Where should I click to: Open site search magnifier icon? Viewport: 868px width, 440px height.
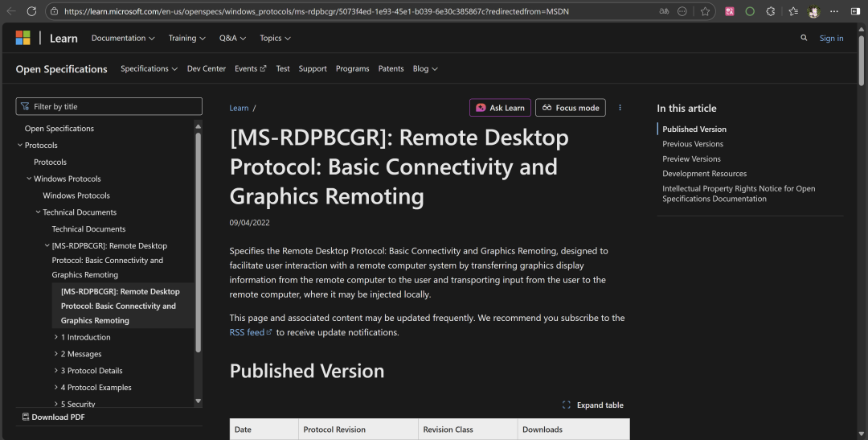click(804, 38)
